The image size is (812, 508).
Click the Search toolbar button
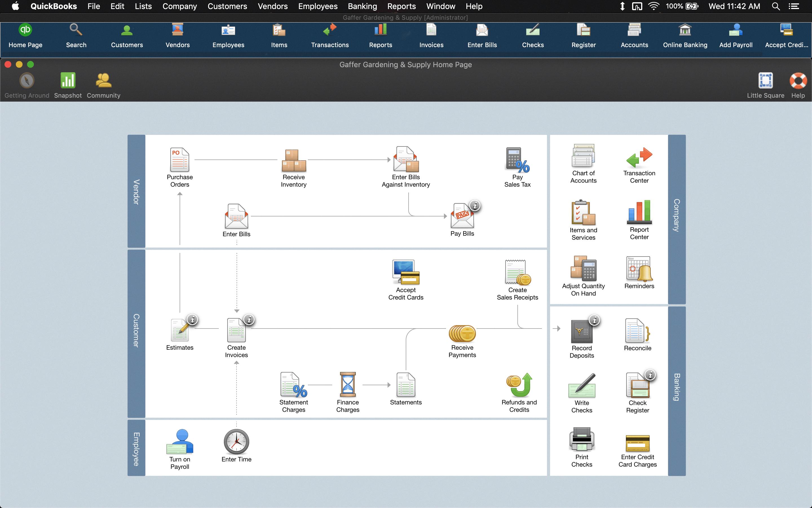[76, 36]
